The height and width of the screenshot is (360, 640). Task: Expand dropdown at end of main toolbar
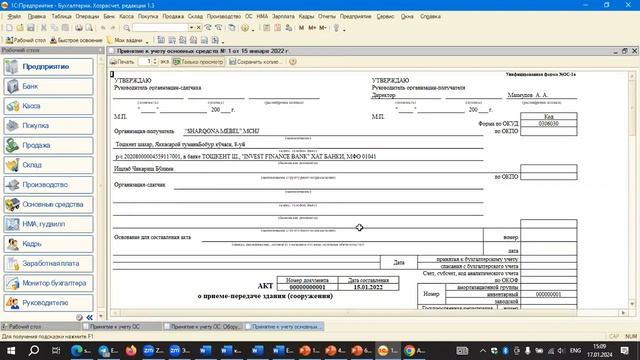[x=344, y=29]
